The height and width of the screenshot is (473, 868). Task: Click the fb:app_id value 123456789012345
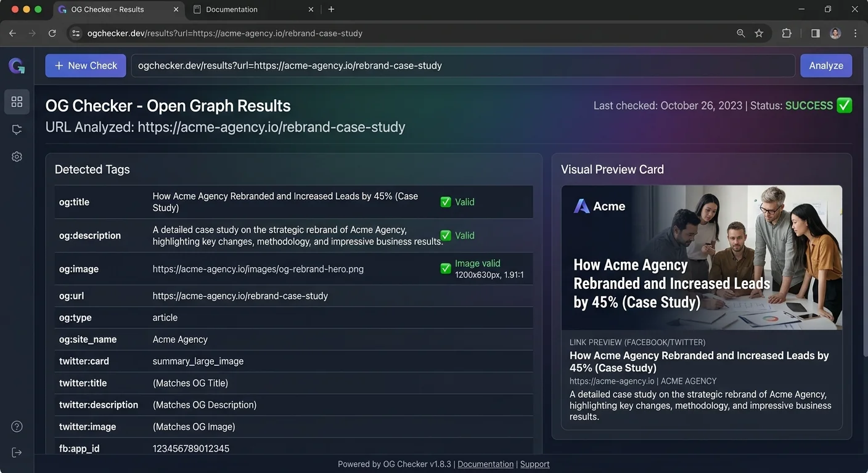(191, 449)
